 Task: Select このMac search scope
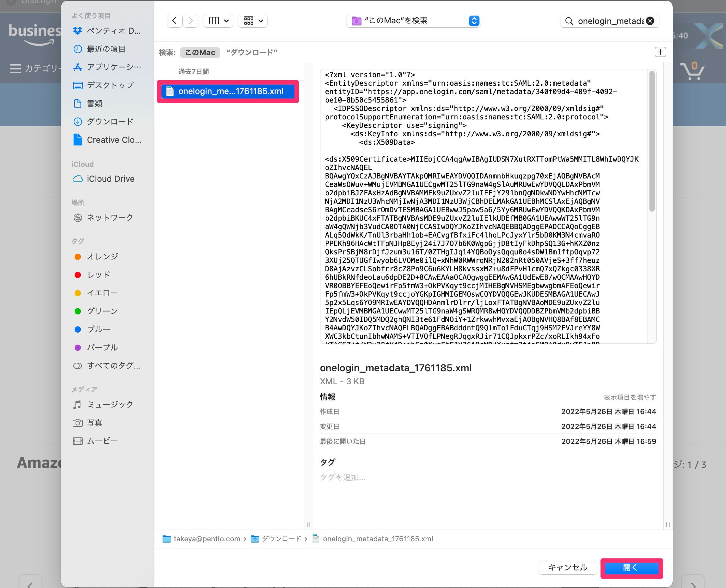pyautogui.click(x=200, y=52)
